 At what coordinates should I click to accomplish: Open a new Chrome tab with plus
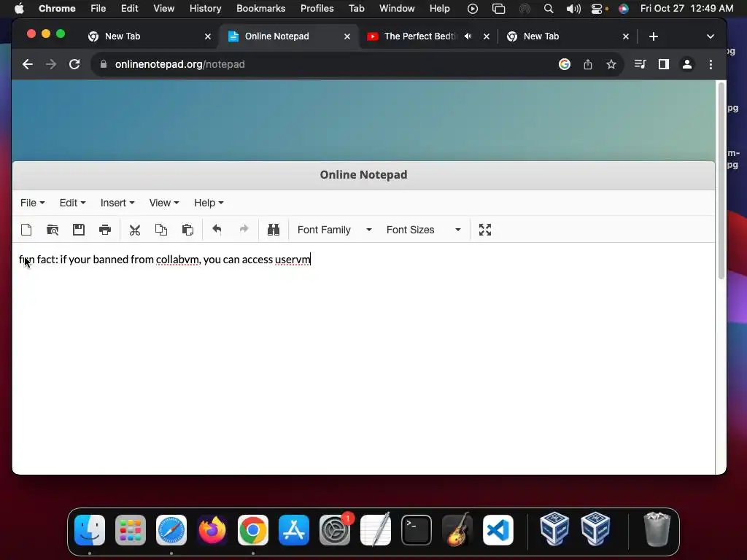point(654,36)
